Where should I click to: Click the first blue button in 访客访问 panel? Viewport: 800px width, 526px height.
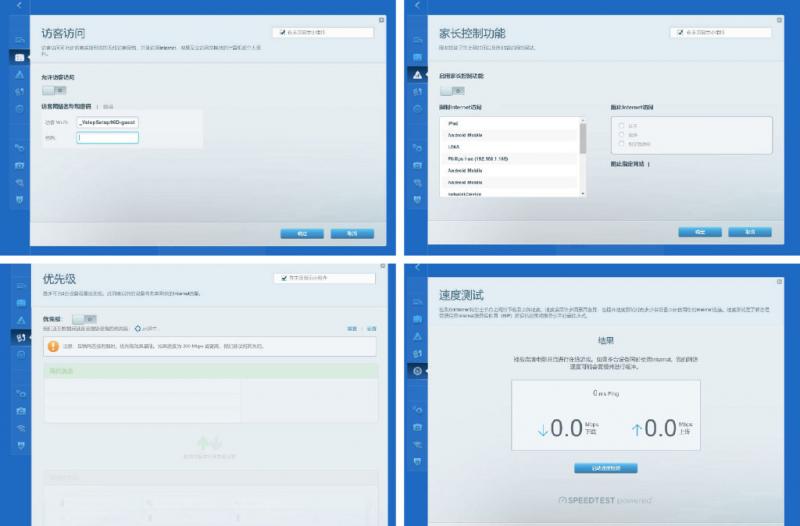(302, 234)
